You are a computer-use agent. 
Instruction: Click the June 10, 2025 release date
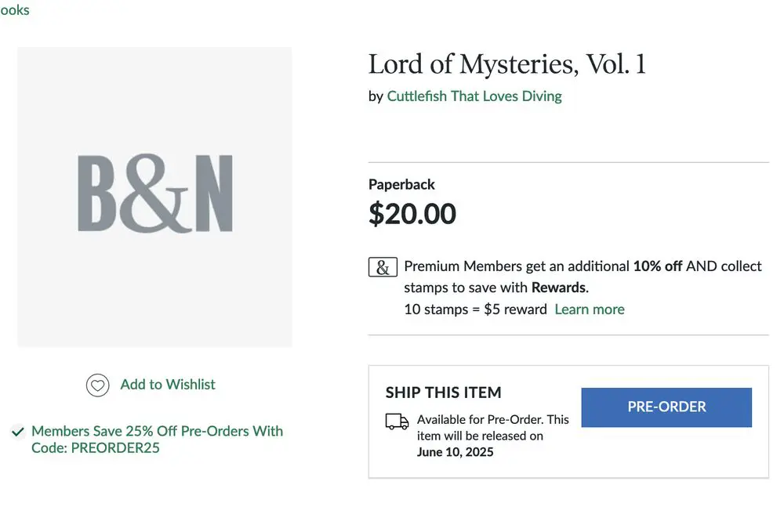[x=455, y=452]
